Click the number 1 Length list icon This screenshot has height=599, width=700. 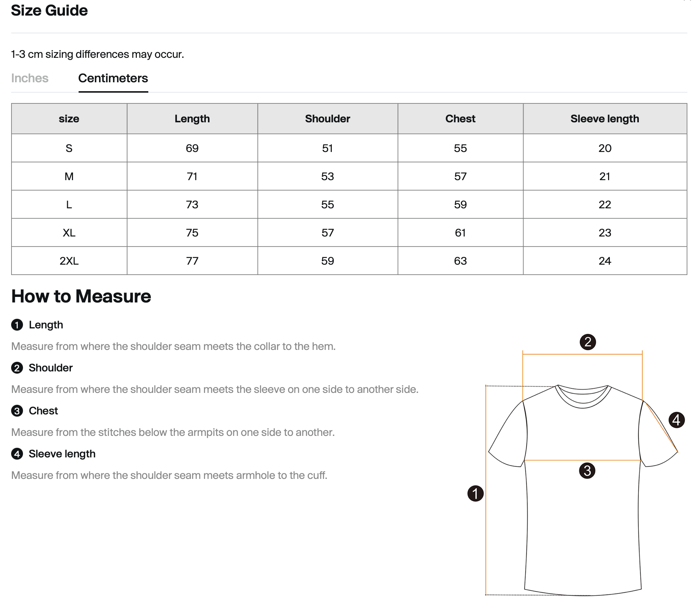click(17, 325)
